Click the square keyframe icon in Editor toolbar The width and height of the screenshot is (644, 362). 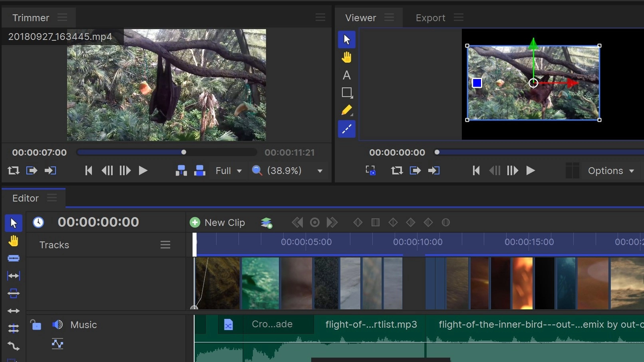pyautogui.click(x=376, y=222)
